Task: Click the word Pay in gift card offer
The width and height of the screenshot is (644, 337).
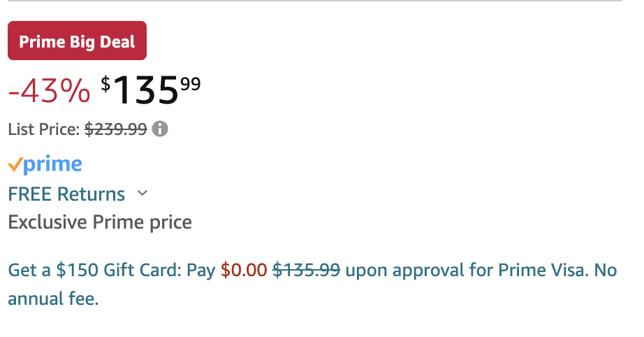Action: 201,271
